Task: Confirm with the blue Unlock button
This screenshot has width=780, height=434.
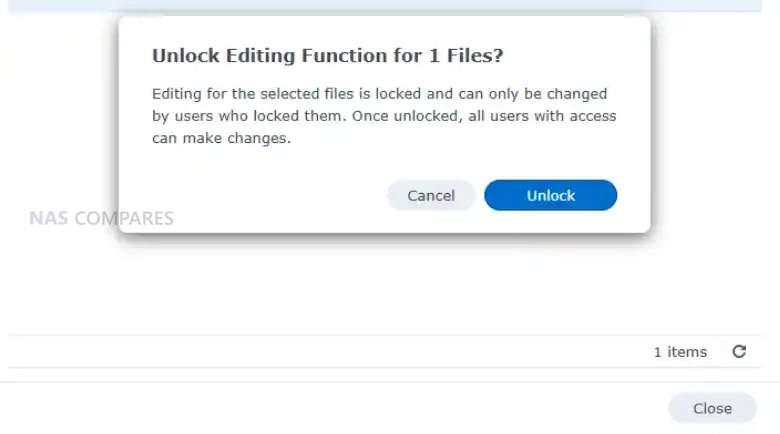Action: [x=550, y=196]
